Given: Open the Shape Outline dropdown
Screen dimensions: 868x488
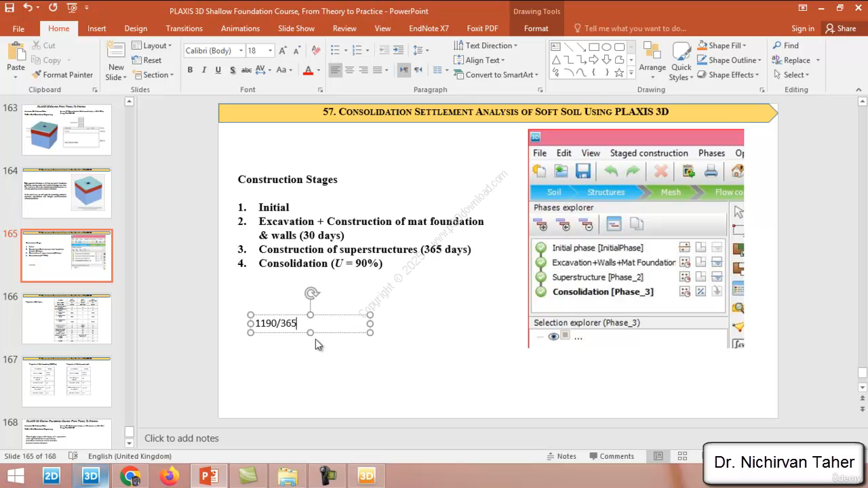Looking at the screenshot, I should pyautogui.click(x=730, y=60).
